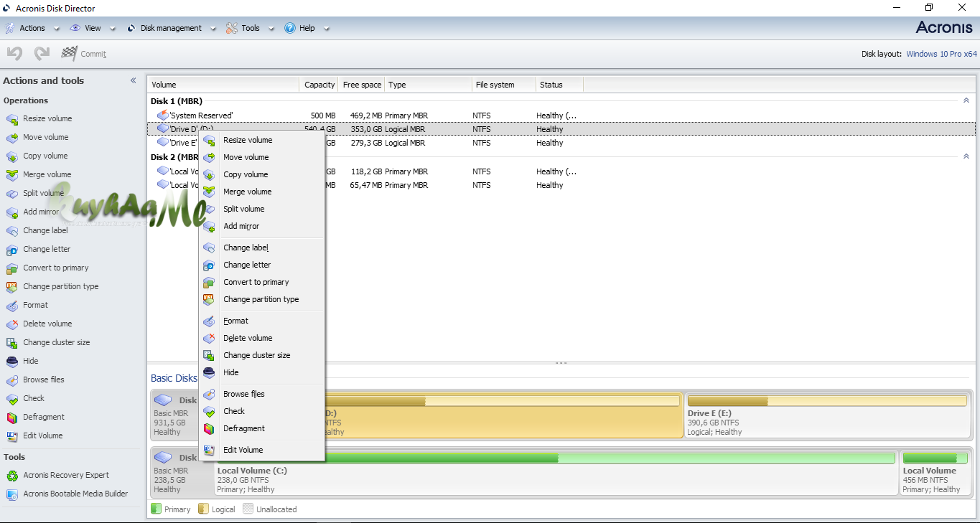980x523 pixels.
Task: Click the Change label icon in sidebar
Action: 12,231
